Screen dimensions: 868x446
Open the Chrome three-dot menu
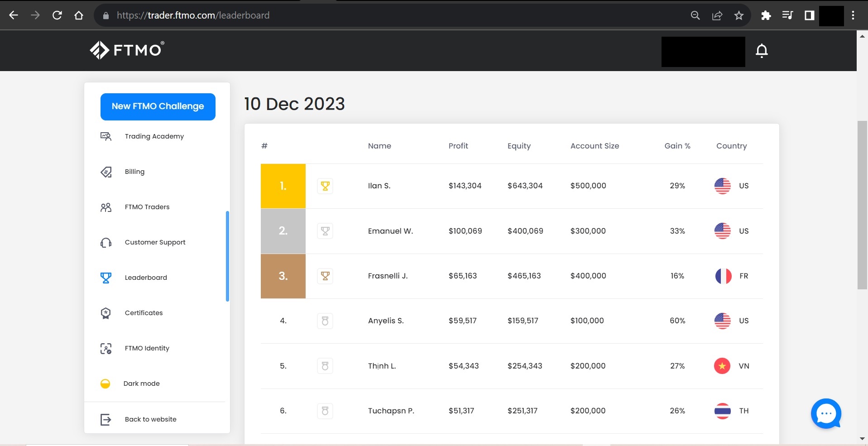click(x=853, y=15)
